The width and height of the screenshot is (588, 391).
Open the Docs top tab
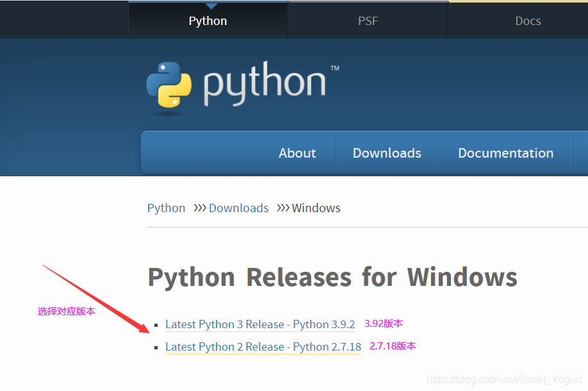click(528, 20)
